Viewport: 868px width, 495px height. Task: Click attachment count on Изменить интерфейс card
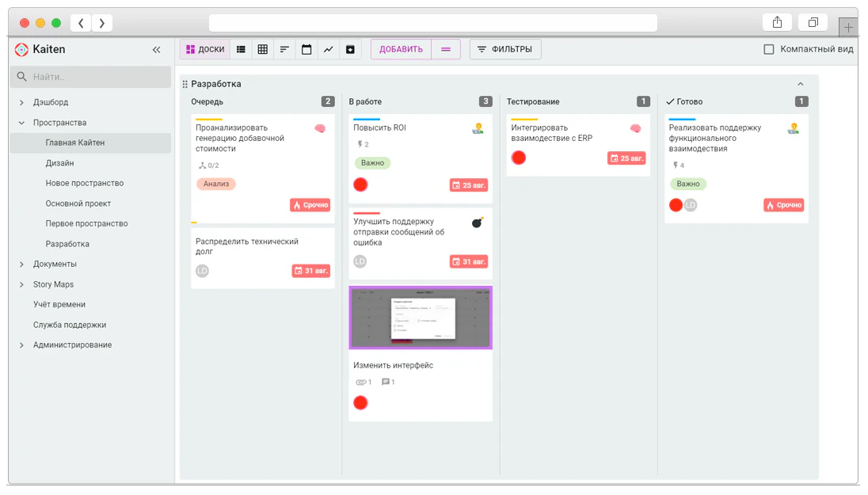point(364,382)
